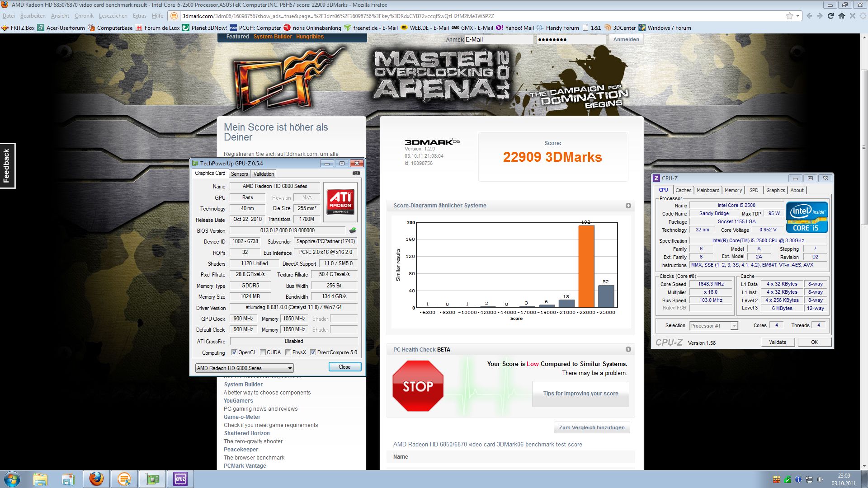Reload the page with the refresh icon
This screenshot has height=488, width=868.
pyautogui.click(x=830, y=16)
